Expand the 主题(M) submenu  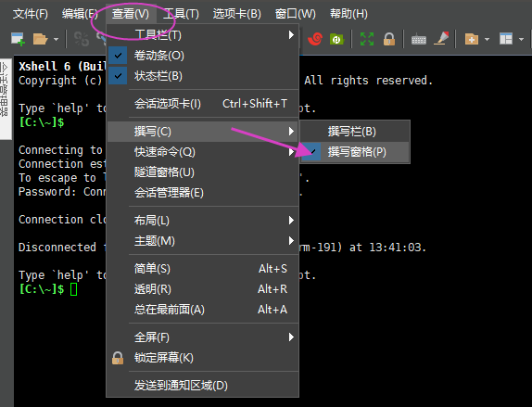pos(203,241)
